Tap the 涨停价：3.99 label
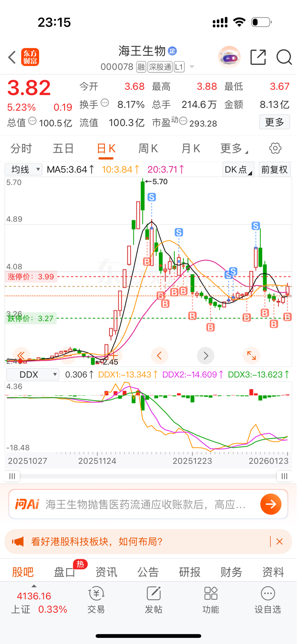This screenshot has height=644, width=297. (31, 277)
